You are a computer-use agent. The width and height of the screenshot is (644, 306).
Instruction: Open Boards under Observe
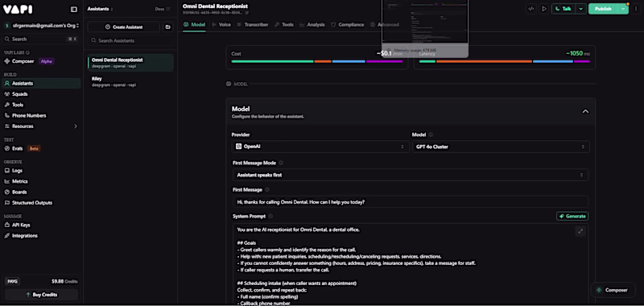(41, 192)
